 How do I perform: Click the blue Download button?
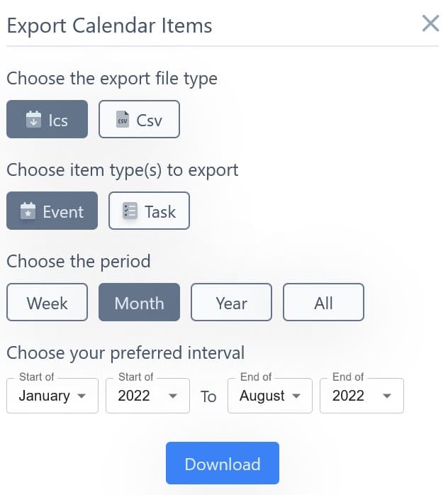tap(223, 463)
